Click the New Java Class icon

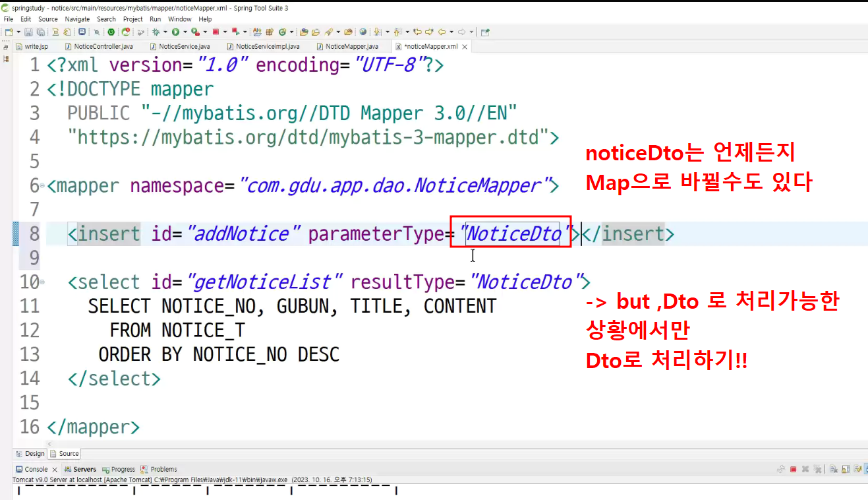pyautogui.click(x=282, y=32)
